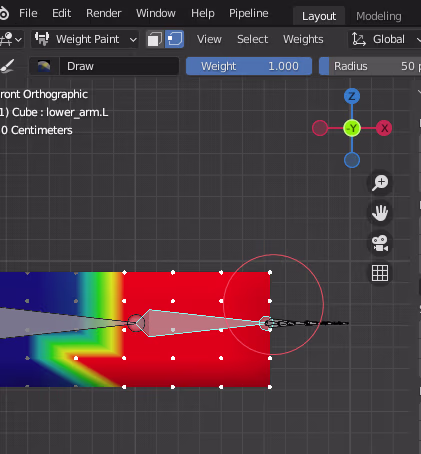Click the Z axis on navigation gizmo

click(x=352, y=96)
